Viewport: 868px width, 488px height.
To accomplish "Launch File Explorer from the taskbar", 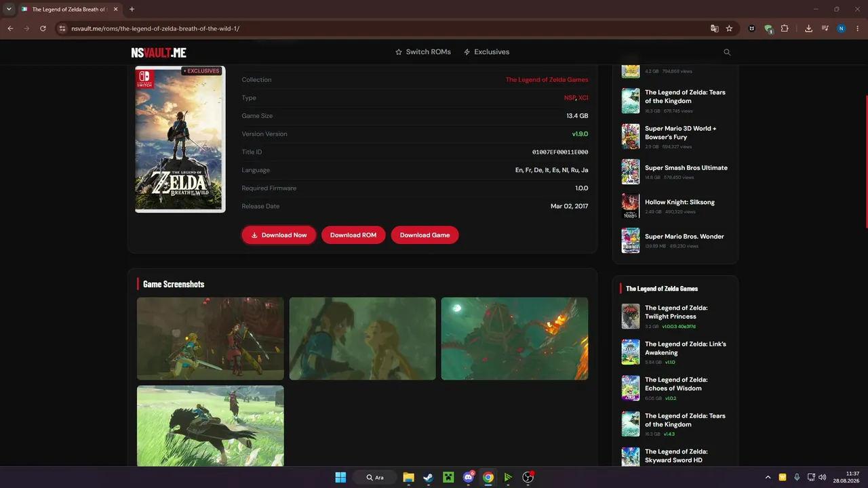I will click(408, 477).
